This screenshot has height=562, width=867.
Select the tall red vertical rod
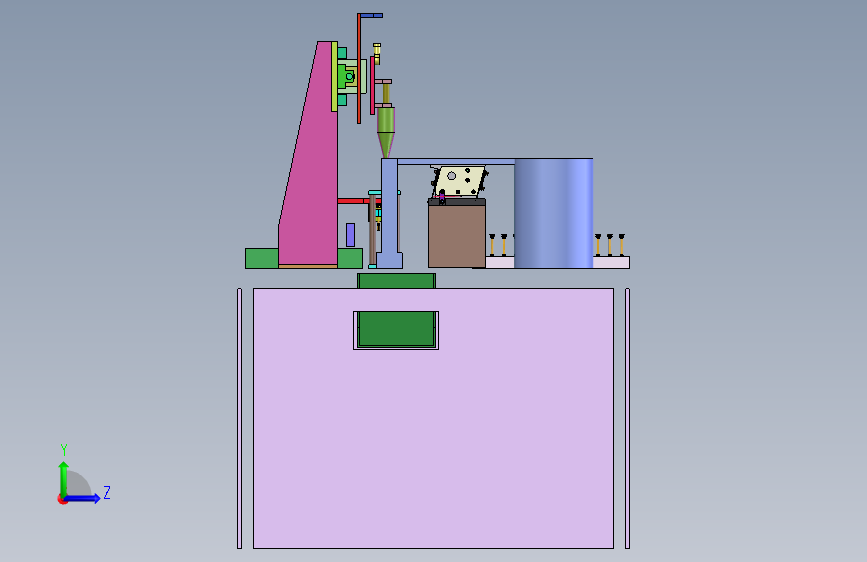pyautogui.click(x=359, y=69)
